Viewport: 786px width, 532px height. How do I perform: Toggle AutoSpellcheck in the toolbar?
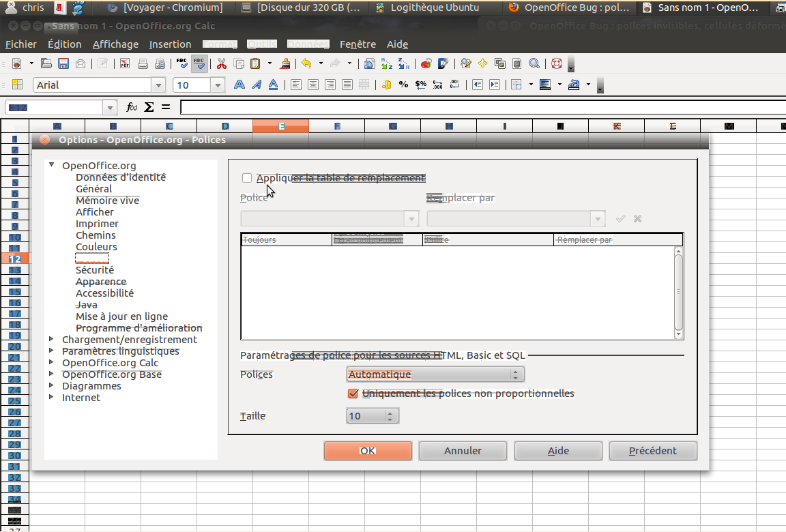click(x=199, y=63)
